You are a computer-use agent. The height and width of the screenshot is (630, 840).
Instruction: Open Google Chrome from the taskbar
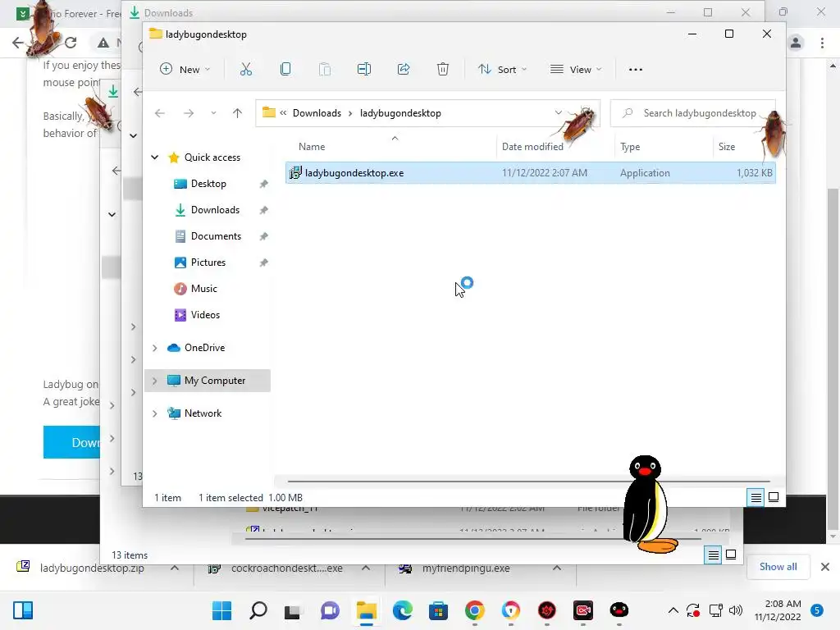475,610
